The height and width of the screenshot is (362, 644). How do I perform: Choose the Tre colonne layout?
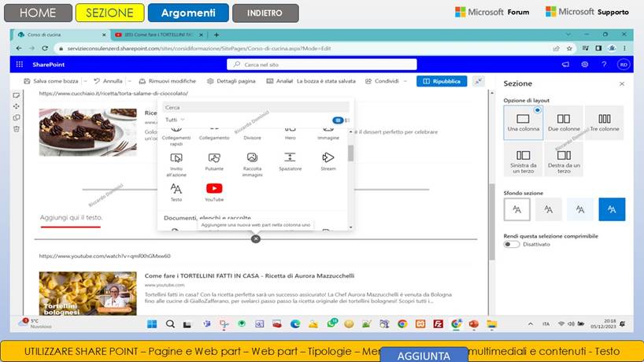pos(604,123)
